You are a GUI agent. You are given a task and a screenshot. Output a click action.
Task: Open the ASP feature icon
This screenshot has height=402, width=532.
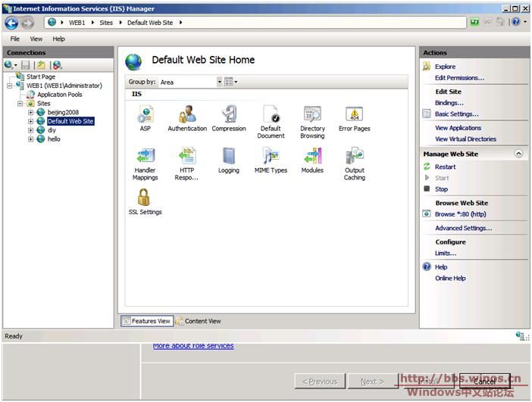click(x=146, y=119)
